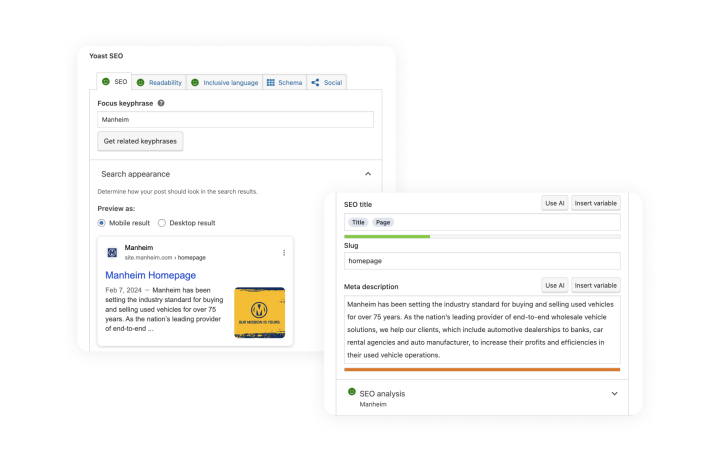Click the site.manheim.com › homepage breadcrumb

[165, 258]
